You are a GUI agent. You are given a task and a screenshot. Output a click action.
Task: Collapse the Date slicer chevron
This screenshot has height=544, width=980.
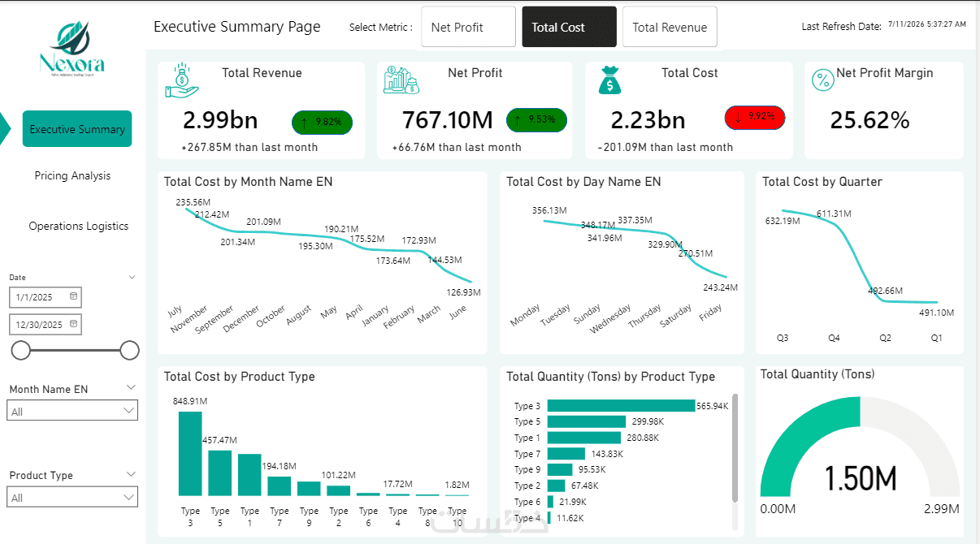(x=132, y=277)
